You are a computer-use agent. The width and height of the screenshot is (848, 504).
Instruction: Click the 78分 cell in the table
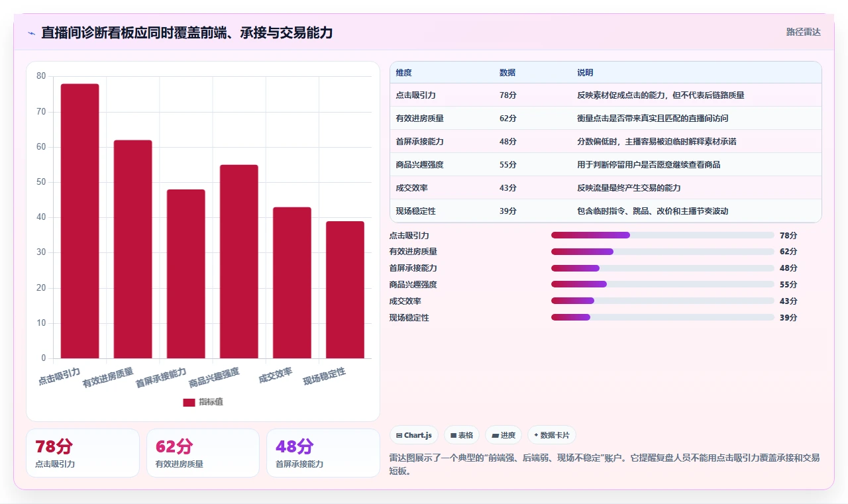[508, 95]
